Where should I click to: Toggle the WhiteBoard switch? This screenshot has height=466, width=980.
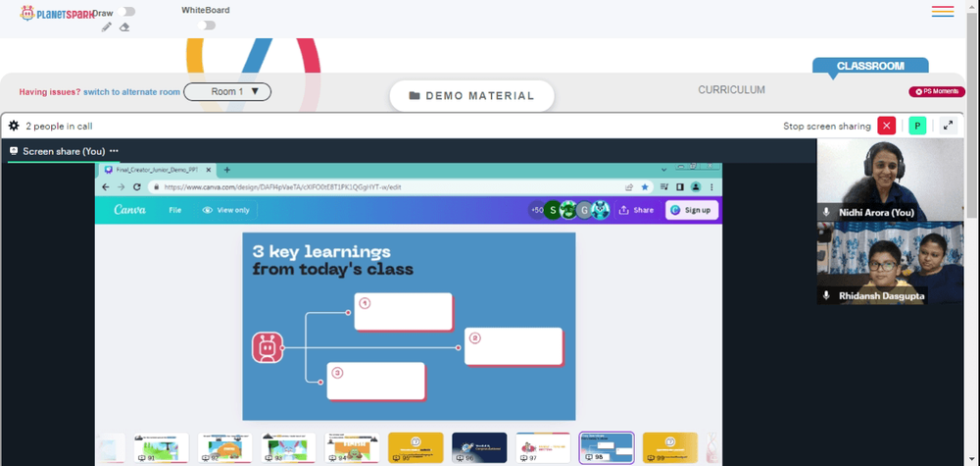[x=206, y=26]
